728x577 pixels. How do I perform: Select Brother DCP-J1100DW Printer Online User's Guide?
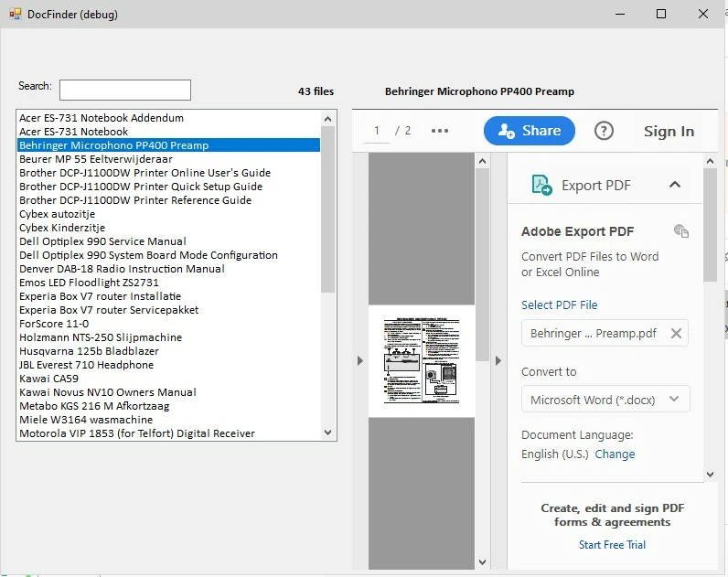168,173
